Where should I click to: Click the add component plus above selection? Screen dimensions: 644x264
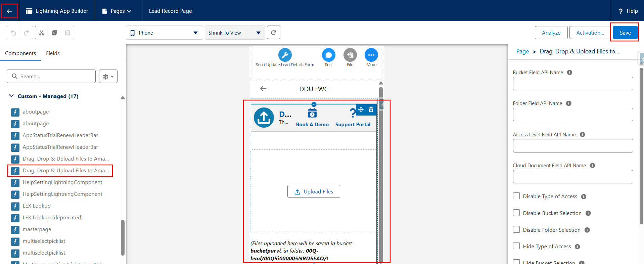[314, 104]
